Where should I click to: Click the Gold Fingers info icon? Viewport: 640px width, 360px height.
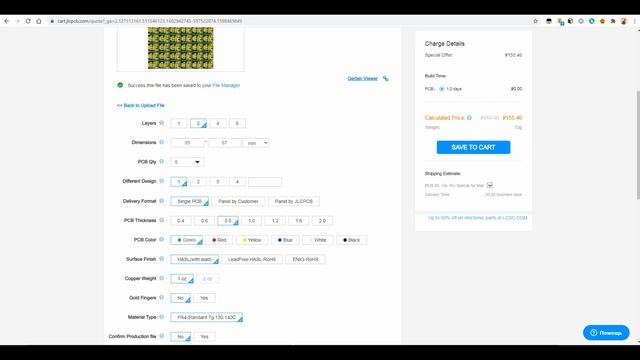pos(162,298)
